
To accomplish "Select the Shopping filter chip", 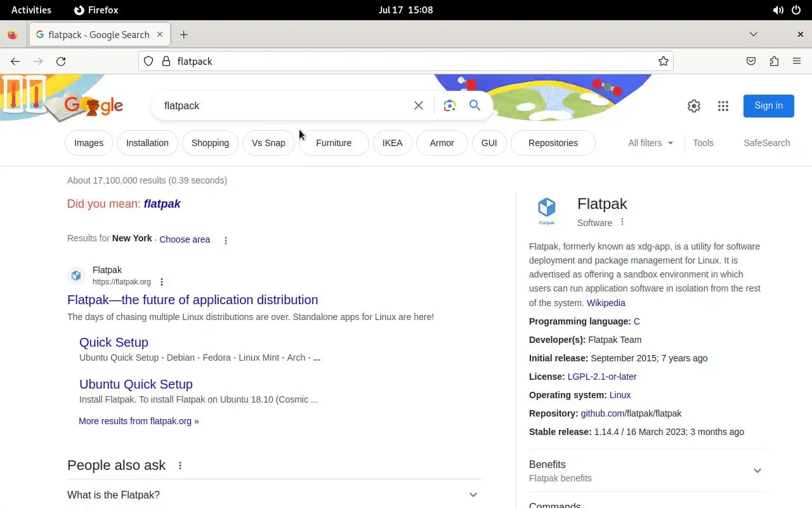I will [x=210, y=143].
